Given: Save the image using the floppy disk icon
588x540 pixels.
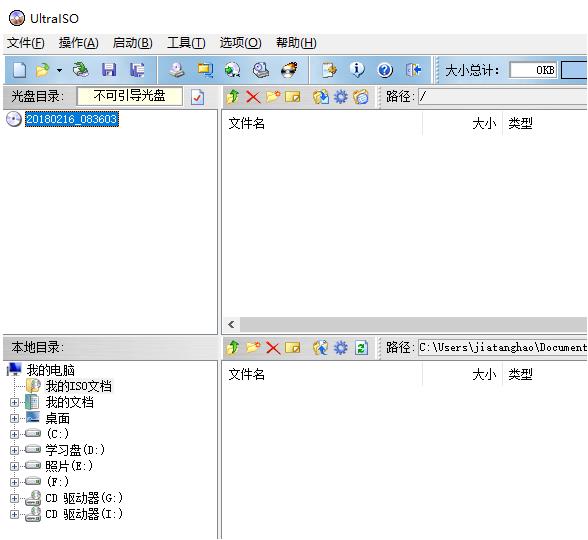Looking at the screenshot, I should (x=109, y=70).
